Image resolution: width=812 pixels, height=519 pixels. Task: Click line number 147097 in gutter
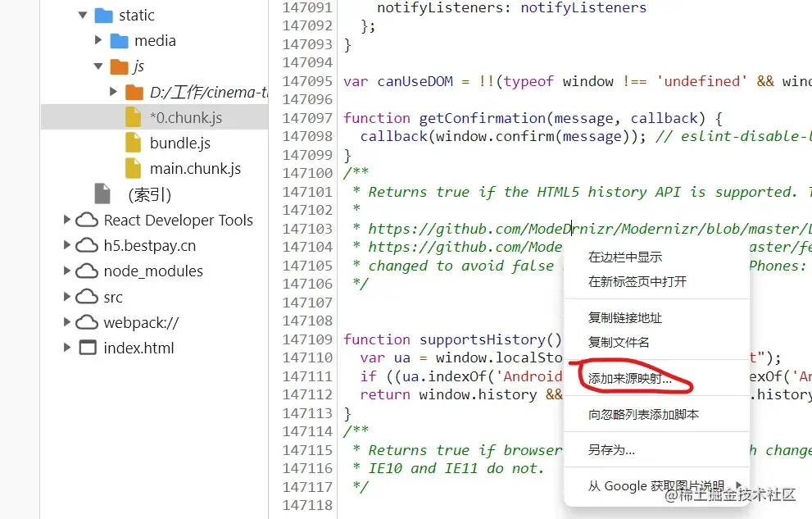click(x=307, y=117)
